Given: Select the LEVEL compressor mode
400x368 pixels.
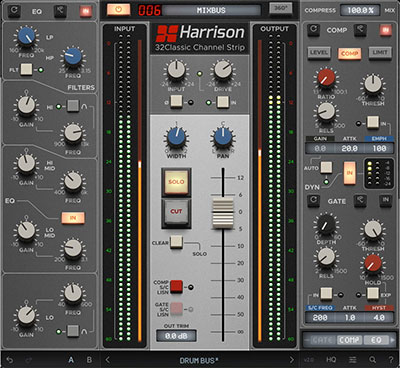Looking at the screenshot, I should (319, 53).
